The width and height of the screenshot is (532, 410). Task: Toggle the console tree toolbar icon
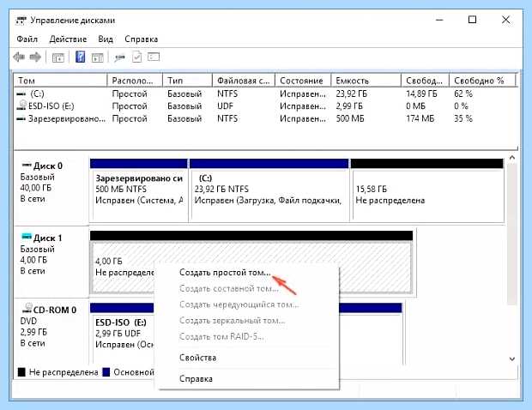click(x=58, y=57)
